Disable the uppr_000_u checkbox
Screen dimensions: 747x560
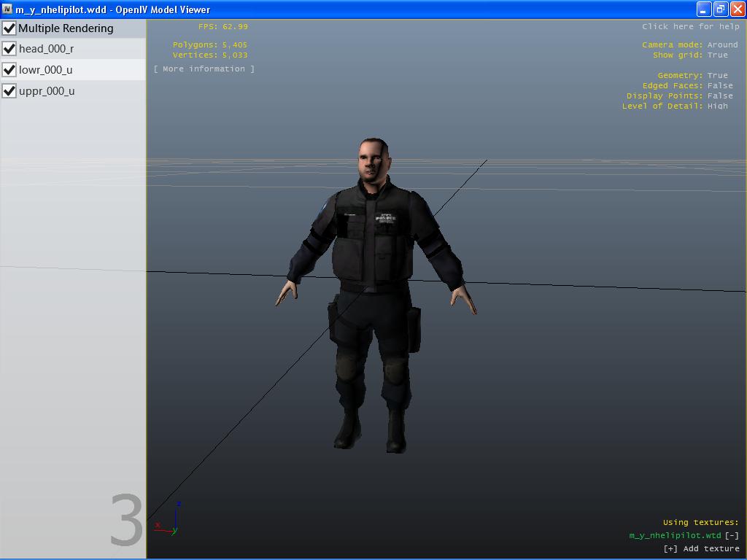9,91
